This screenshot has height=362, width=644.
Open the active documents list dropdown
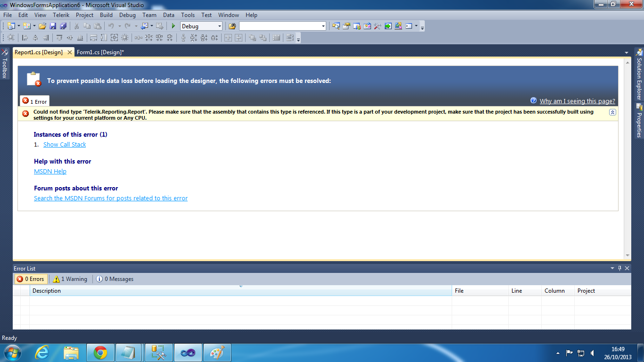coord(627,52)
